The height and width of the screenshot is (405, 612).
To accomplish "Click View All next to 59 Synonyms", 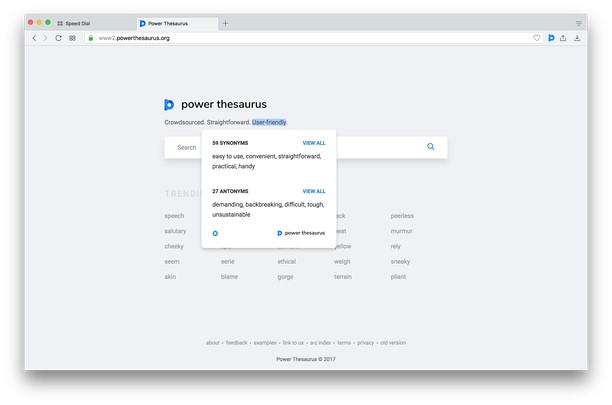I will pos(313,143).
